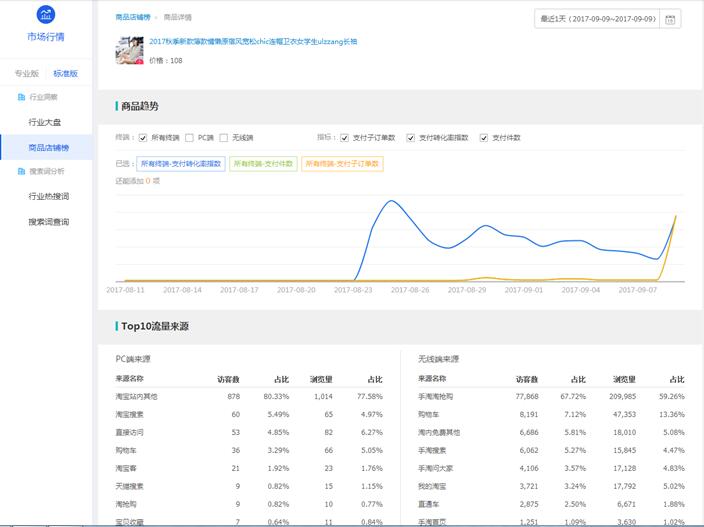Click the 直接访问 row name
Viewport: 704px width, 527px height.
point(129,432)
